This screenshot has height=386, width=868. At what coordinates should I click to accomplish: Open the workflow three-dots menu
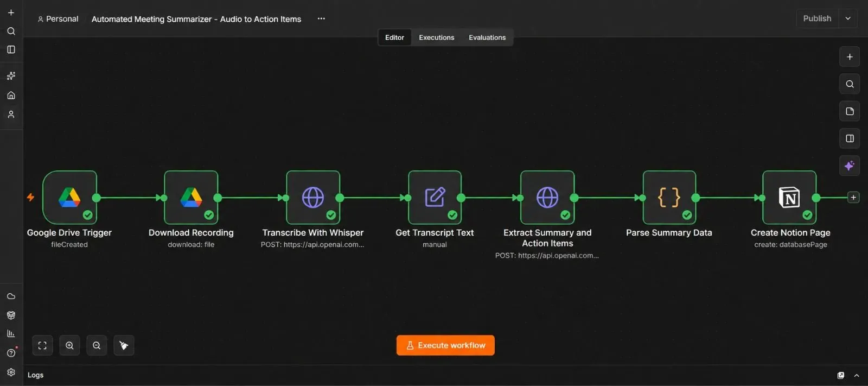(321, 18)
